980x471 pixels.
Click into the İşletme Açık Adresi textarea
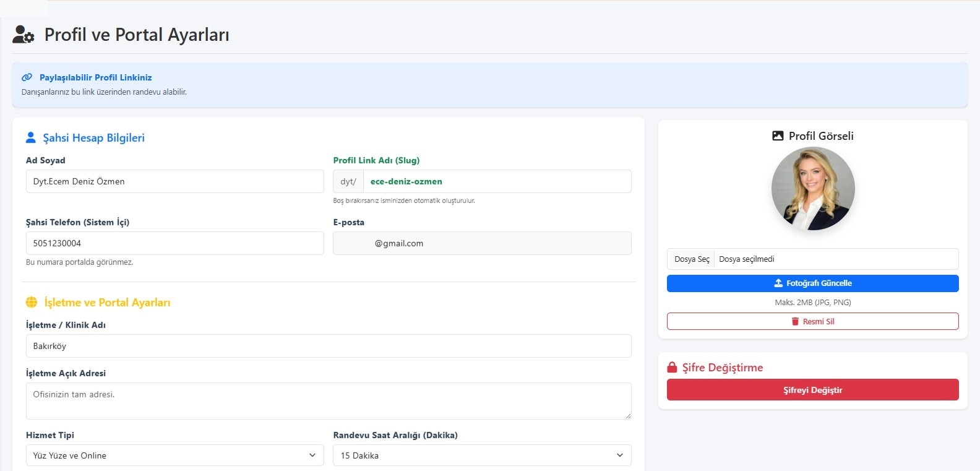tap(328, 400)
